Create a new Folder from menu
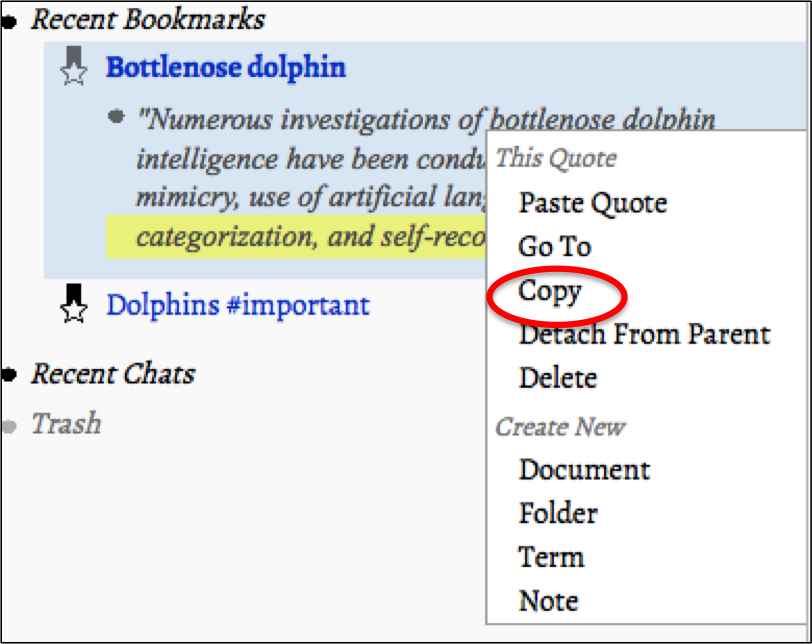 [x=557, y=513]
